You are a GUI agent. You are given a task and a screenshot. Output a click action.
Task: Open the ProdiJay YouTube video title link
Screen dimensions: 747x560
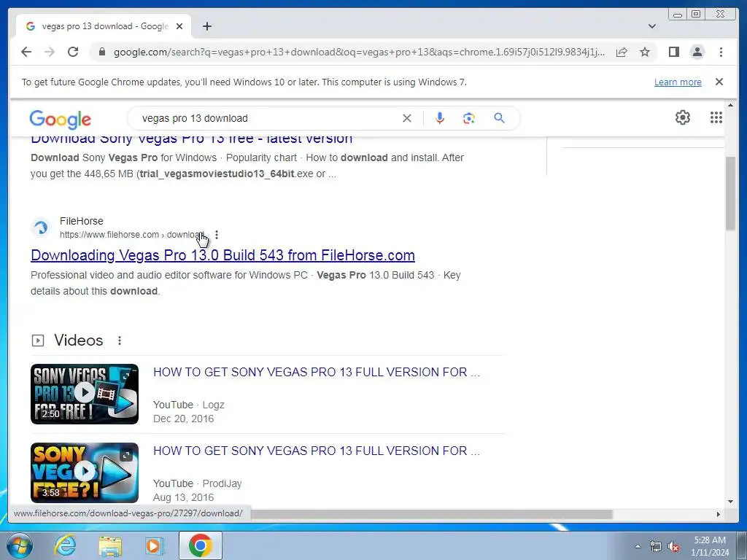317,451
